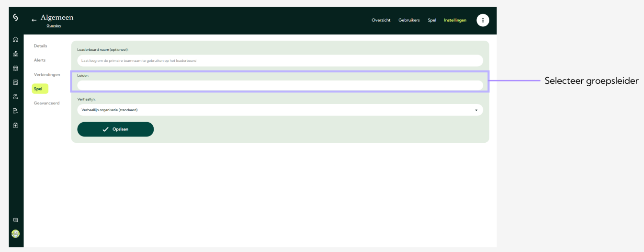Open the store icon in the sidebar

point(15,82)
